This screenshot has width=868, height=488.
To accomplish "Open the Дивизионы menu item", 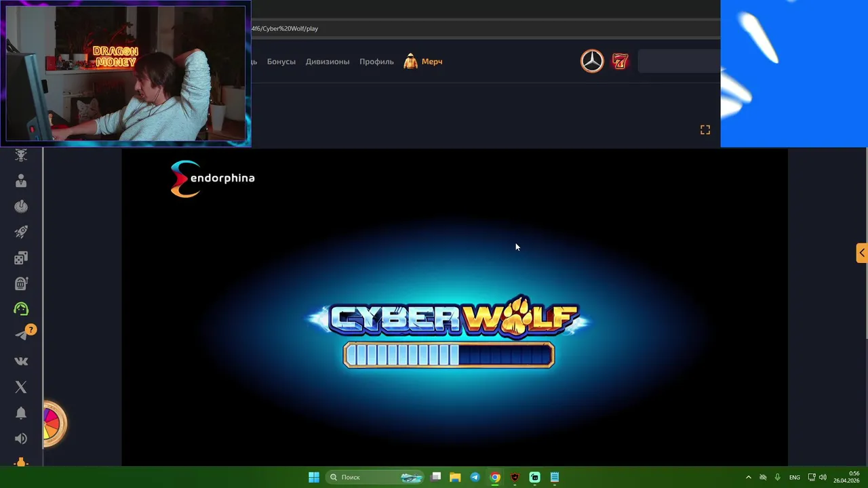I will click(328, 62).
